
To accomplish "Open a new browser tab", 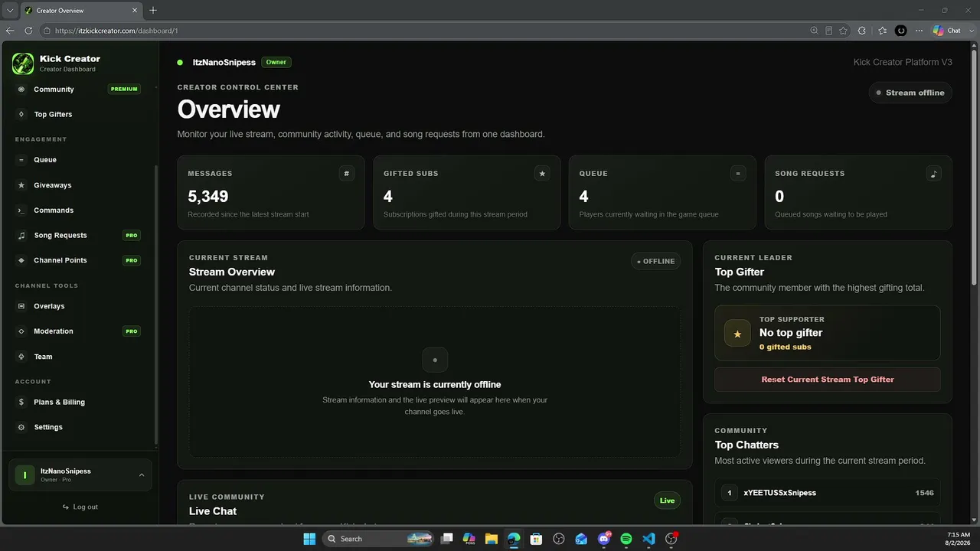I will click(153, 11).
